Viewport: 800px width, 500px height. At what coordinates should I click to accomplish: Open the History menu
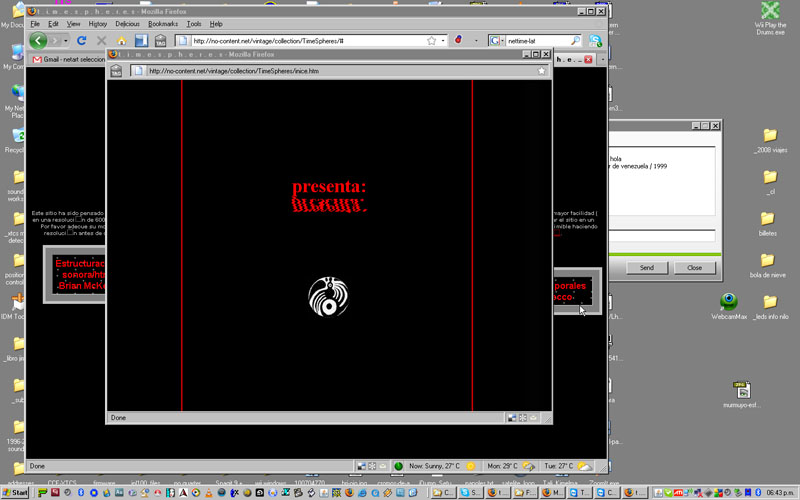click(x=97, y=23)
